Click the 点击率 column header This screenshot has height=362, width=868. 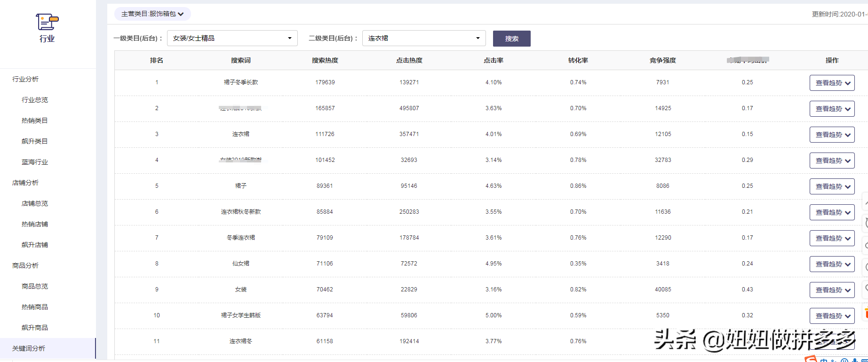click(x=494, y=60)
